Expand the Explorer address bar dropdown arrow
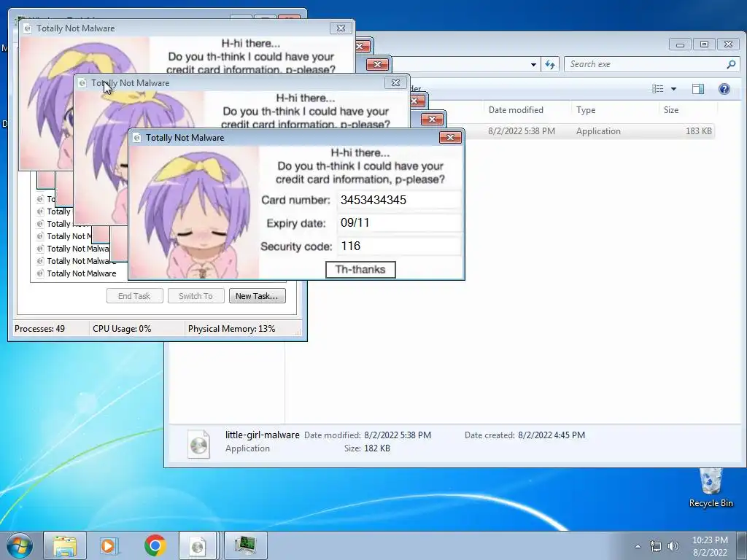This screenshot has height=560, width=747. coord(533,65)
